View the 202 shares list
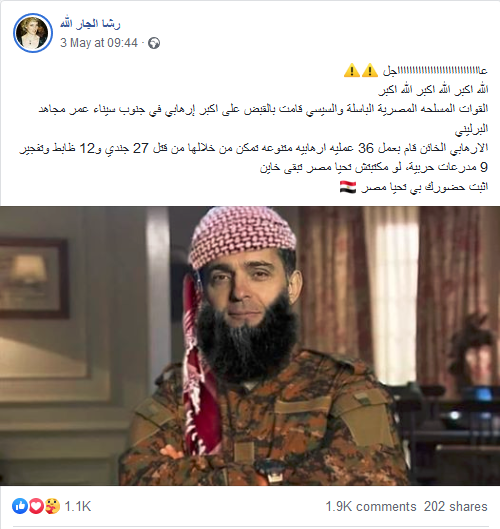500x529 pixels. tap(456, 506)
